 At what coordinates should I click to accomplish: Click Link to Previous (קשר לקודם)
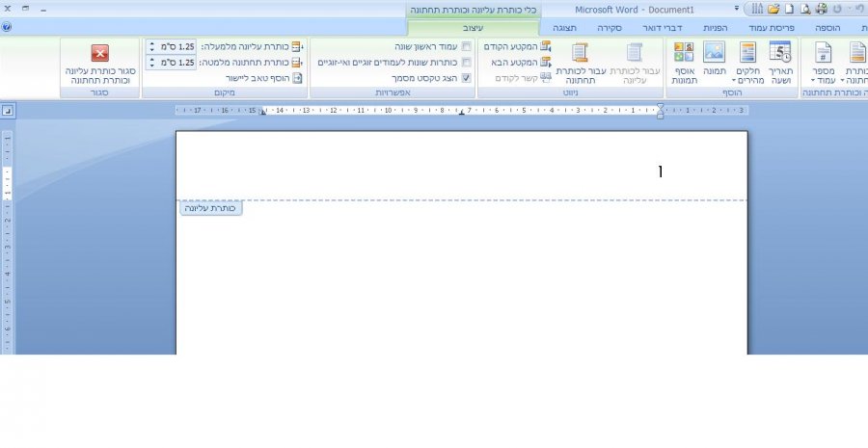pyautogui.click(x=523, y=77)
